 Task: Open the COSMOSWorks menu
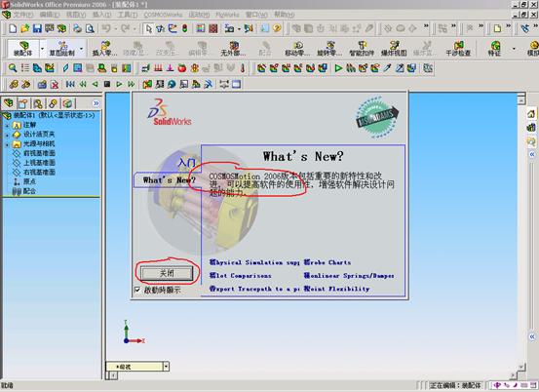(163, 15)
